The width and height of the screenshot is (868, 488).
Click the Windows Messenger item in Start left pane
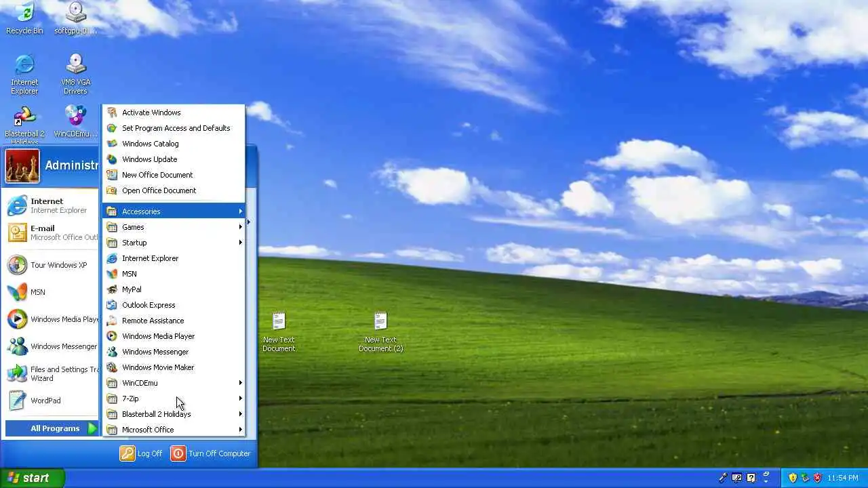[x=52, y=346]
